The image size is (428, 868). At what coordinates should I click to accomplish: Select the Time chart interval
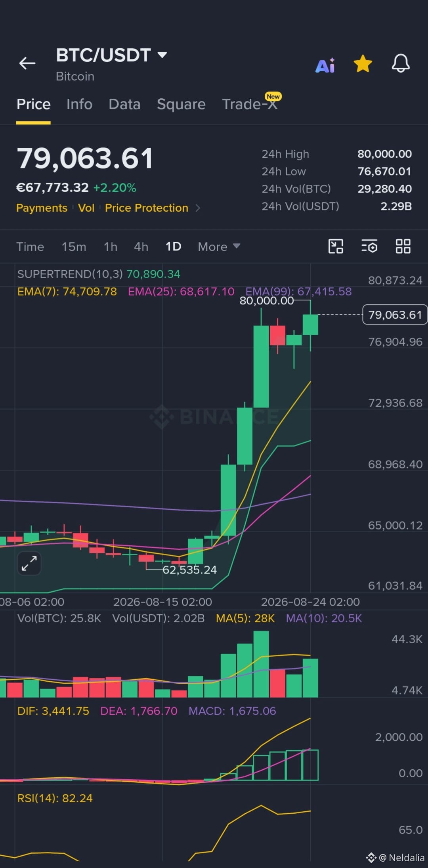click(30, 247)
